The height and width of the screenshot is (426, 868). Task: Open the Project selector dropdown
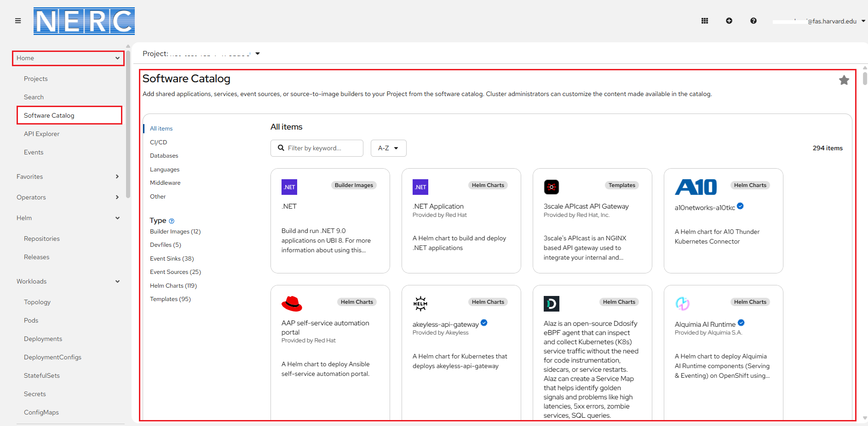(x=201, y=54)
